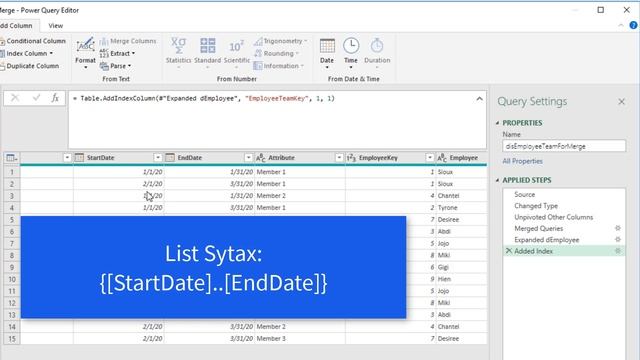Image resolution: width=640 pixels, height=360 pixels.
Task: Select the Merged Queries step
Action: click(538, 229)
